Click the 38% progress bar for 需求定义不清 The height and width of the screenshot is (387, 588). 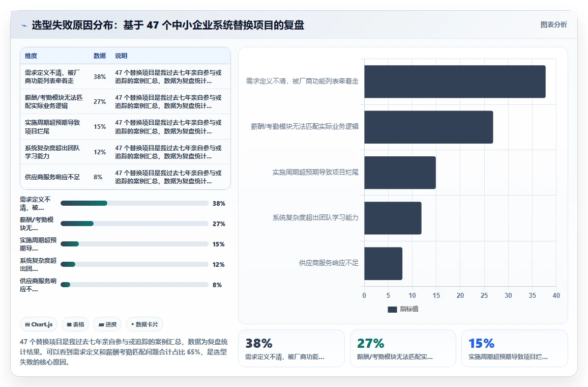tap(134, 203)
